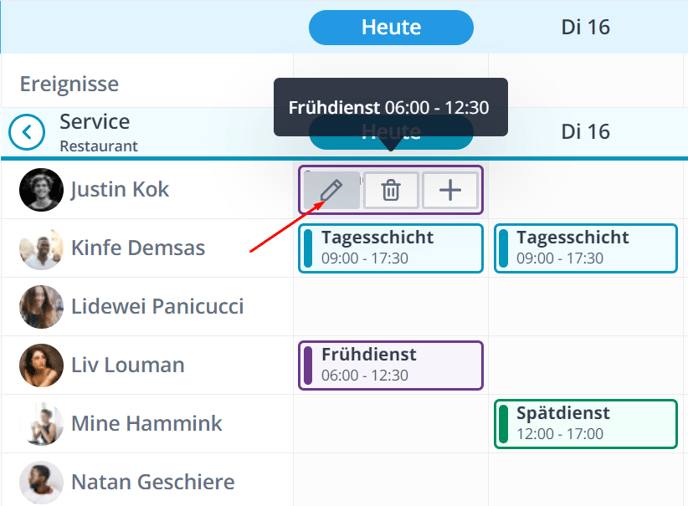Click Liv Louman's avatar photo

coord(41,365)
